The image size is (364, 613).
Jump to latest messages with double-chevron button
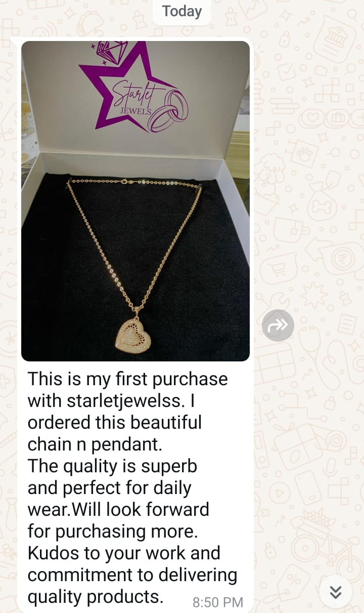click(336, 592)
